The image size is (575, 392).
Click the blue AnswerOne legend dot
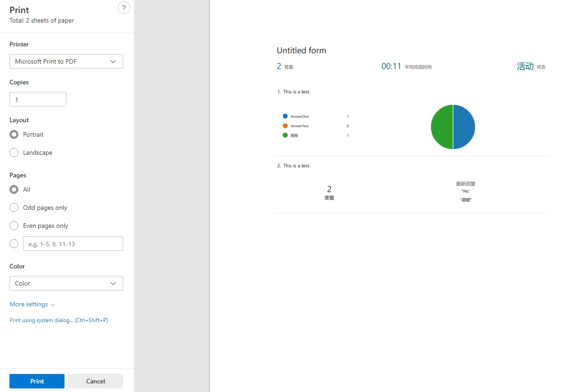[285, 116]
